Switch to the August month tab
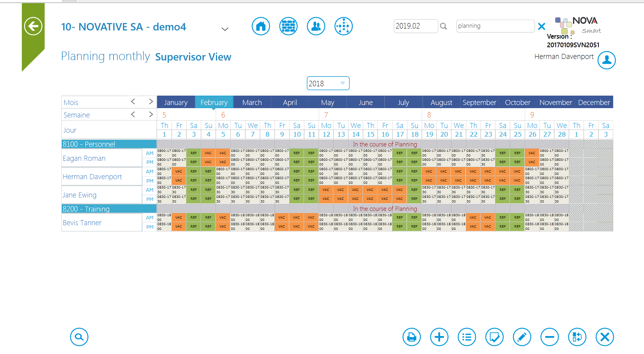 click(441, 102)
